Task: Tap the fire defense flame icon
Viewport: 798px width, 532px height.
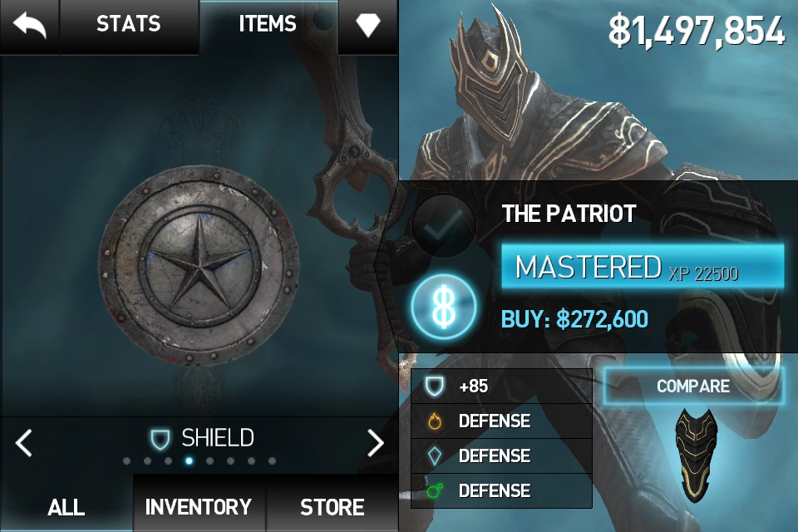Action: tap(435, 421)
